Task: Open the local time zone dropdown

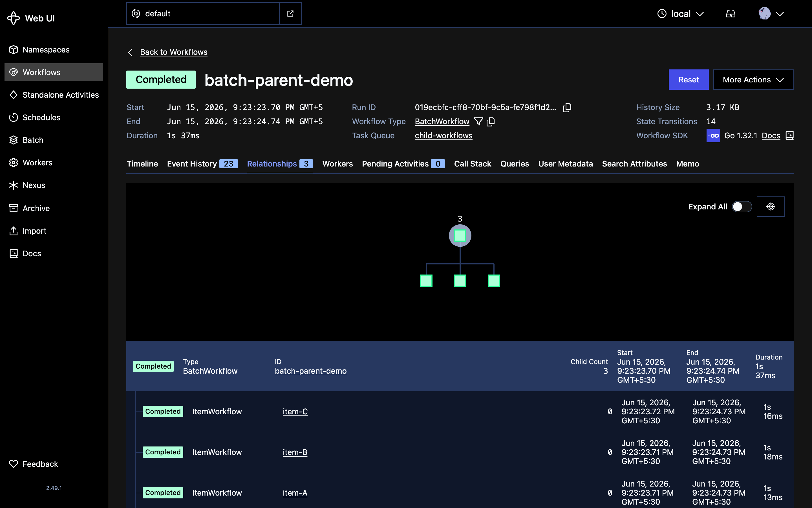Action: (680, 14)
